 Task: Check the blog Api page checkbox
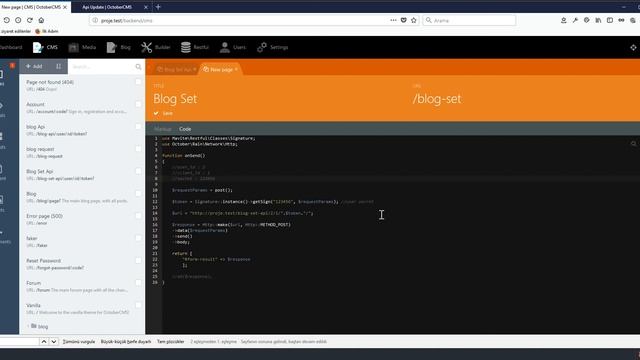click(138, 127)
